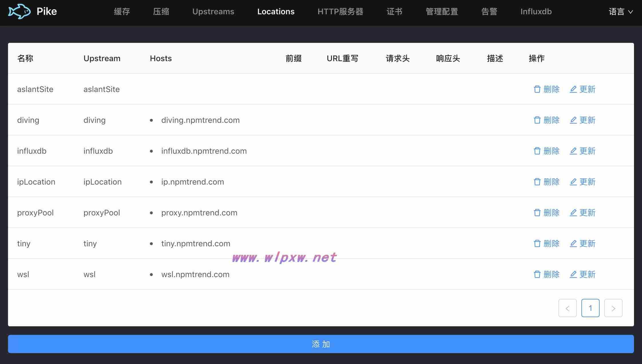642x364 pixels.
Task: Click the 名称 column header
Action: tap(25, 58)
